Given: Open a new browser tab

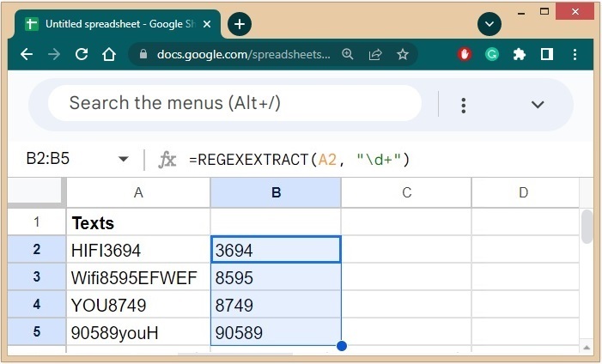Looking at the screenshot, I should (x=240, y=24).
